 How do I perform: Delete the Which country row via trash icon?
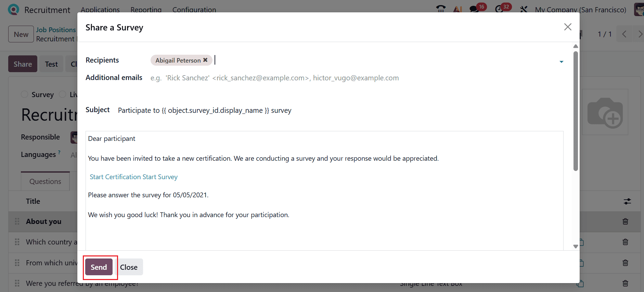coord(626,242)
